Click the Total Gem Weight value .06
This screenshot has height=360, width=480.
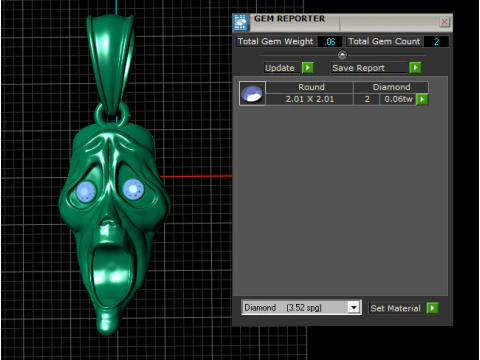330,42
